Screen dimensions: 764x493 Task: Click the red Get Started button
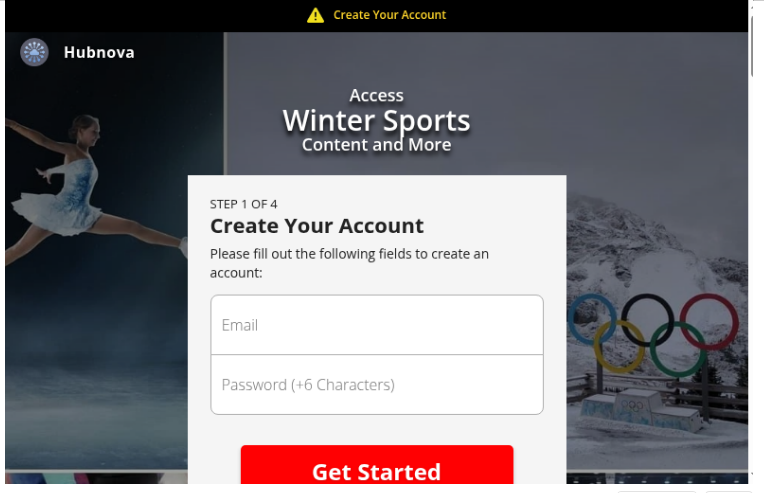(x=377, y=465)
